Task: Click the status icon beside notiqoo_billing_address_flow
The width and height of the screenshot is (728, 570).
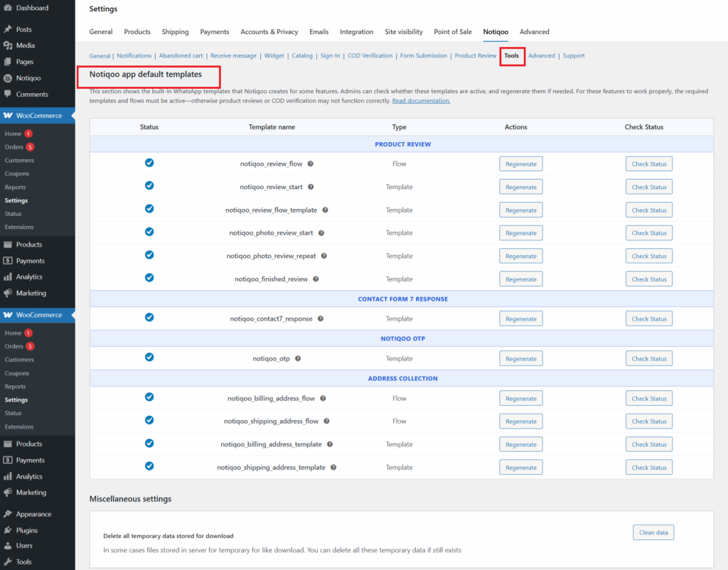Action: coord(149,398)
